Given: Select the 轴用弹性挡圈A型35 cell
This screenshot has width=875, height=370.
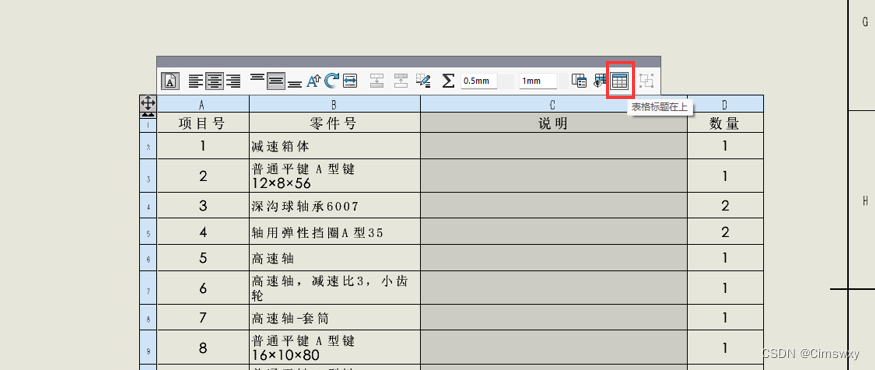Looking at the screenshot, I should click(x=335, y=232).
